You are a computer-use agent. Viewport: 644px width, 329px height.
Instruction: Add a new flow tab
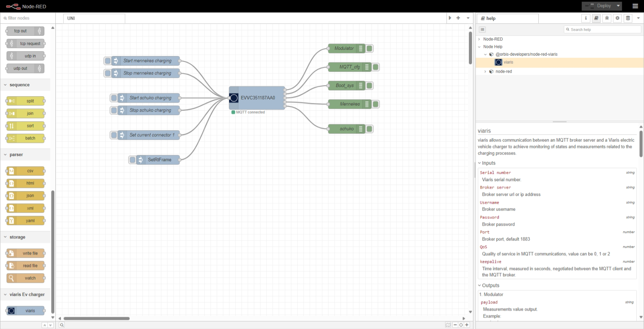(x=458, y=18)
